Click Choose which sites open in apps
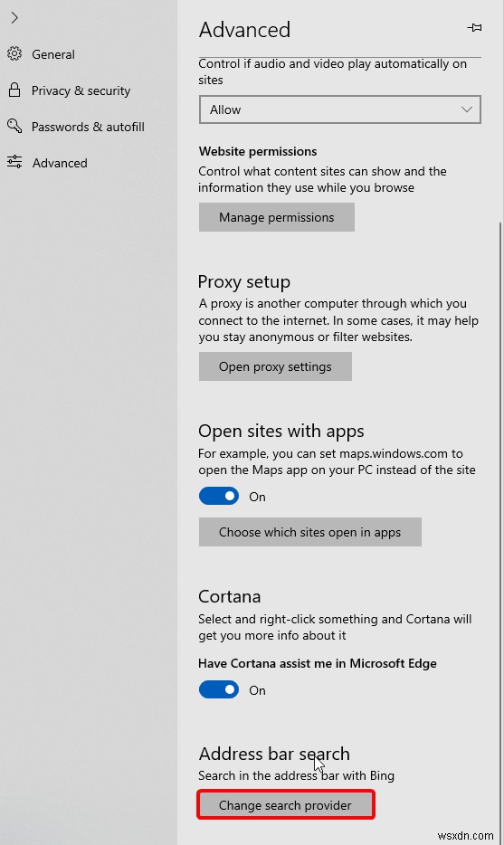The width and height of the screenshot is (504, 845). coord(310,532)
